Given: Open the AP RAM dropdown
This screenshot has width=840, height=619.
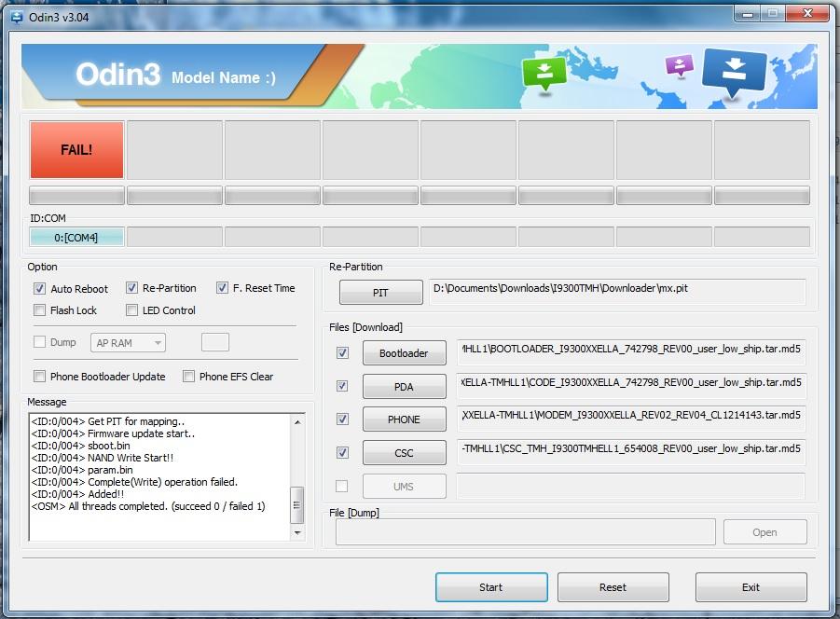Looking at the screenshot, I should 128,343.
